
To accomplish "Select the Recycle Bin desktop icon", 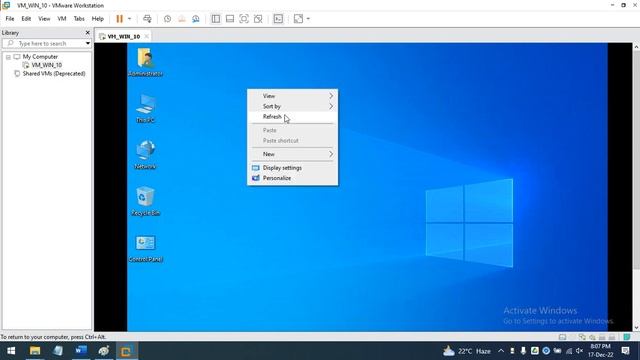I will (x=145, y=201).
